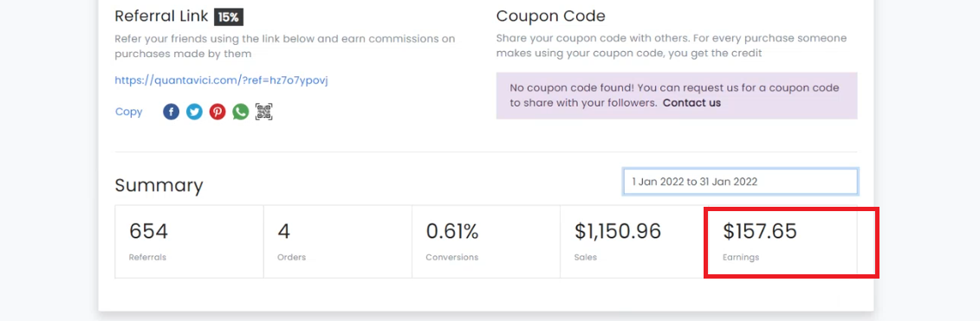Select the 0.61% Conversions card
Image resolution: width=980 pixels, height=321 pixels.
(x=485, y=241)
